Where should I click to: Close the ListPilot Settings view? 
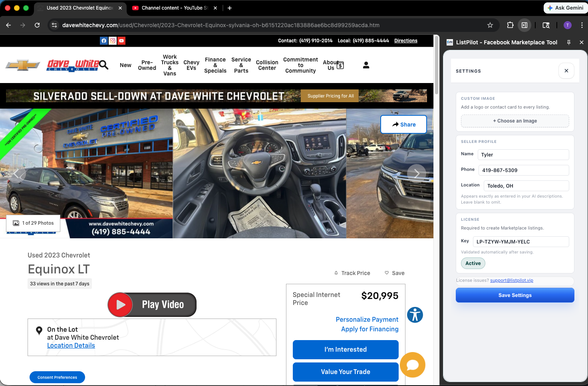566,71
